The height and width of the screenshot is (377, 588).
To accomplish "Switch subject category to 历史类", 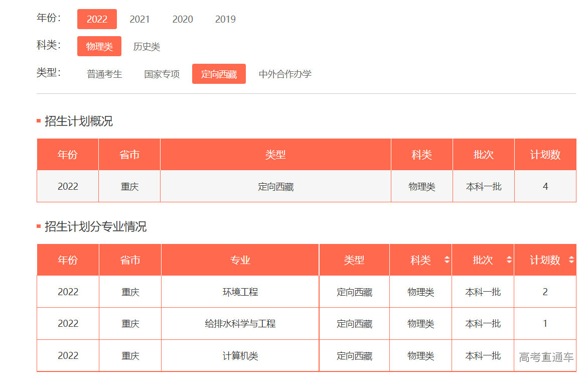I will pyautogui.click(x=146, y=47).
